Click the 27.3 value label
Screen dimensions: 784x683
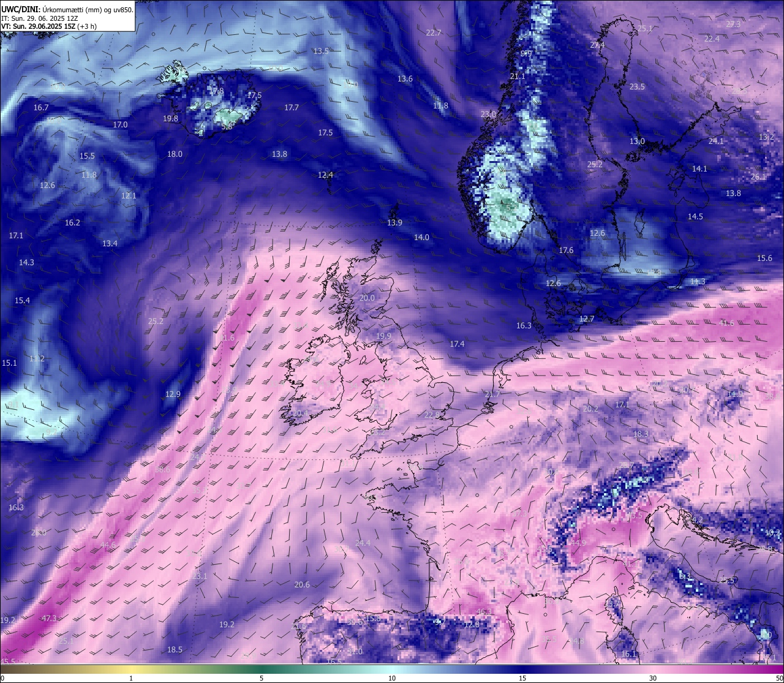click(733, 25)
